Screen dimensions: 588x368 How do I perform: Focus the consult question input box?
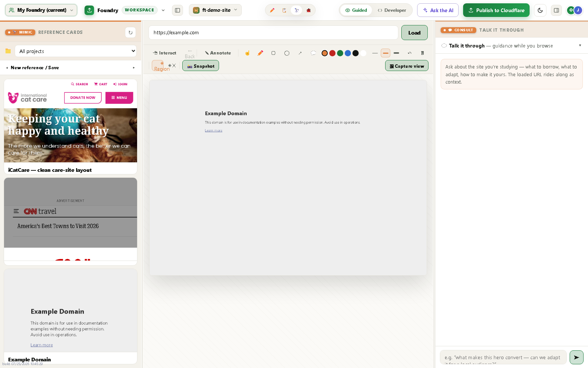503,357
